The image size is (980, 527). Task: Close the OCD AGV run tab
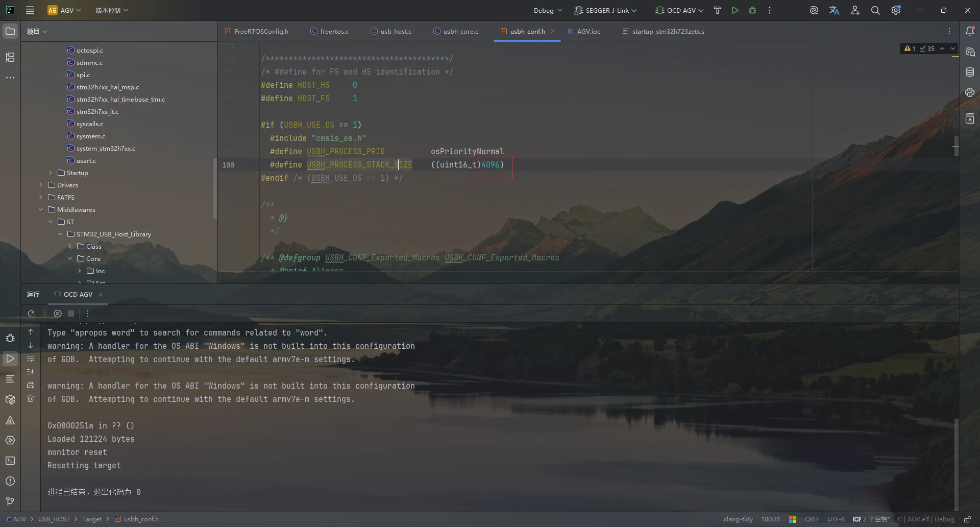pyautogui.click(x=101, y=295)
